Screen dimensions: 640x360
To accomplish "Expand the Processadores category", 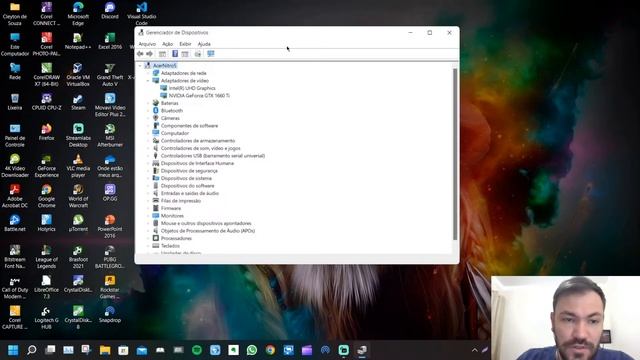I will coord(148,238).
